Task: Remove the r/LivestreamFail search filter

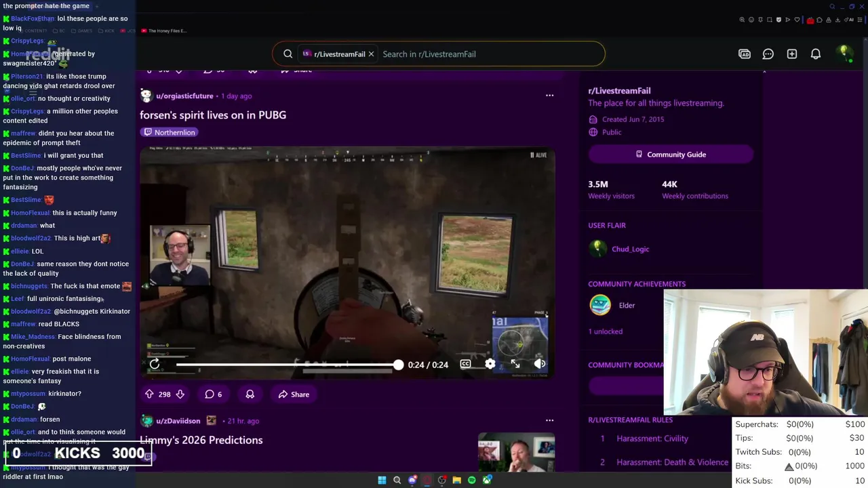Action: (371, 54)
